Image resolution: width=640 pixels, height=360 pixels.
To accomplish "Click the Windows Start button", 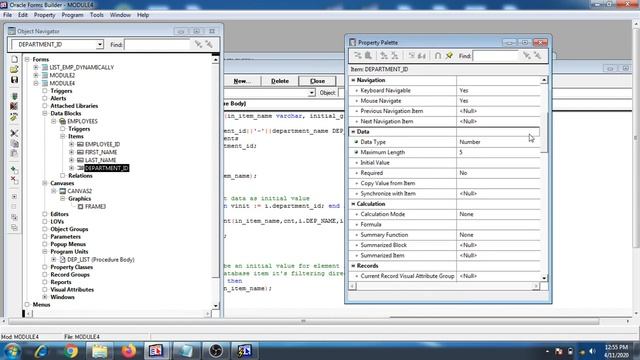I will click(12, 351).
